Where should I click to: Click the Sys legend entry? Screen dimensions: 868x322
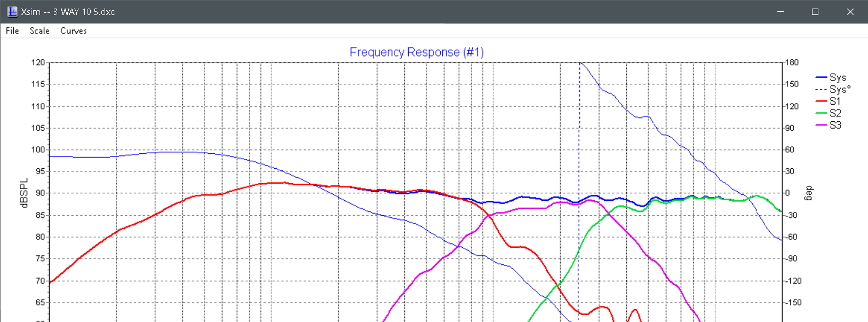831,77
